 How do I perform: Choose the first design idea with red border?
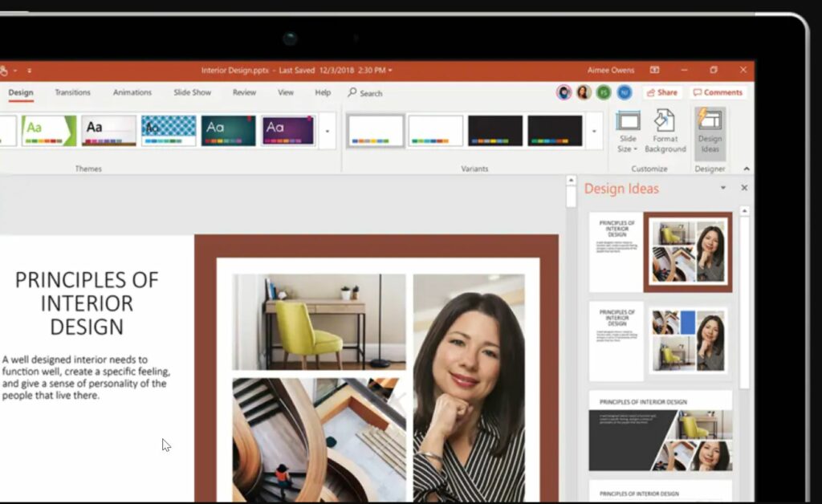tap(661, 252)
